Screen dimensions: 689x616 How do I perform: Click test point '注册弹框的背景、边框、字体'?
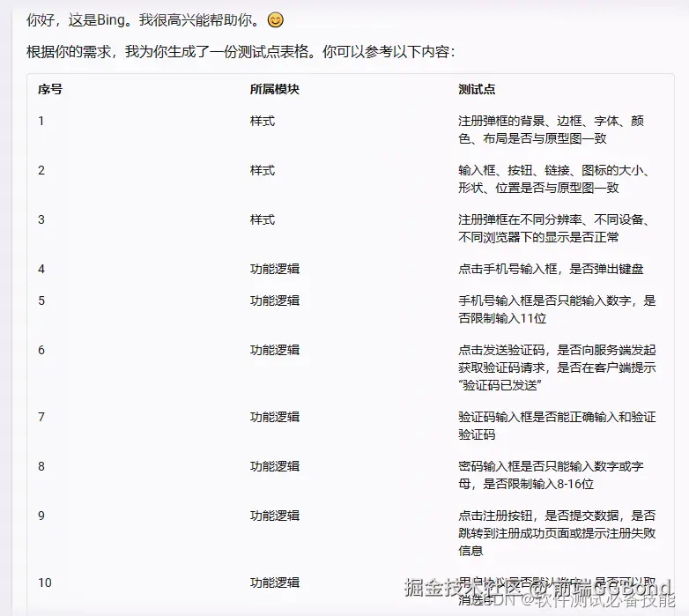pos(551,130)
